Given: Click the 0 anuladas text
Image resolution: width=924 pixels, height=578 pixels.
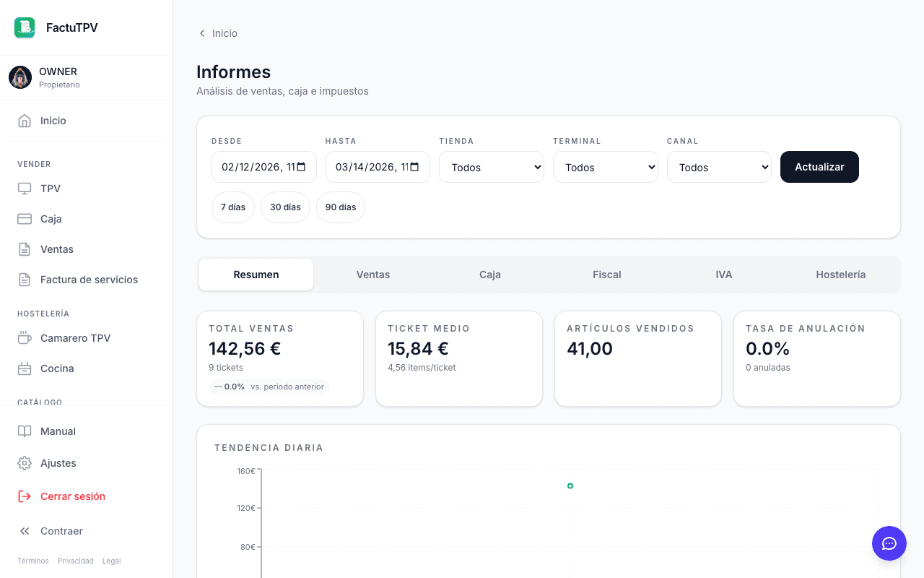Looking at the screenshot, I should (768, 368).
